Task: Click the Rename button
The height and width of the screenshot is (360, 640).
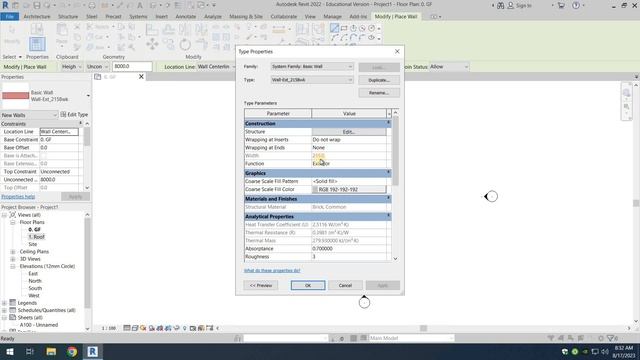Action: tap(379, 93)
